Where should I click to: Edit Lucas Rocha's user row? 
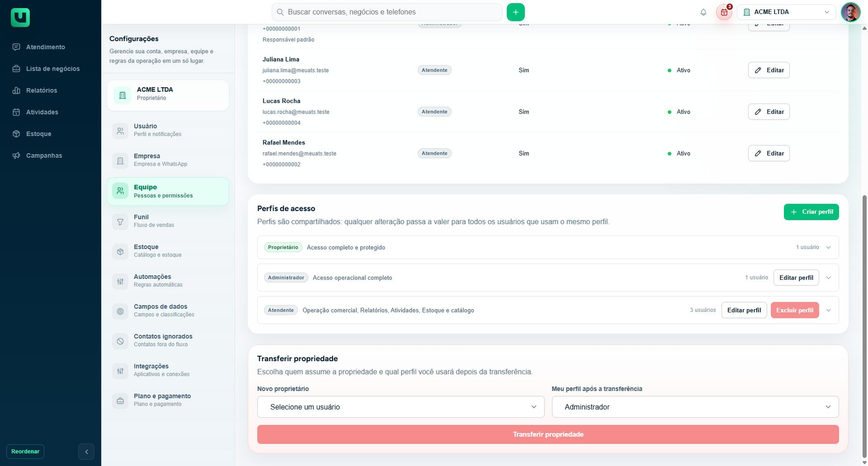click(769, 112)
